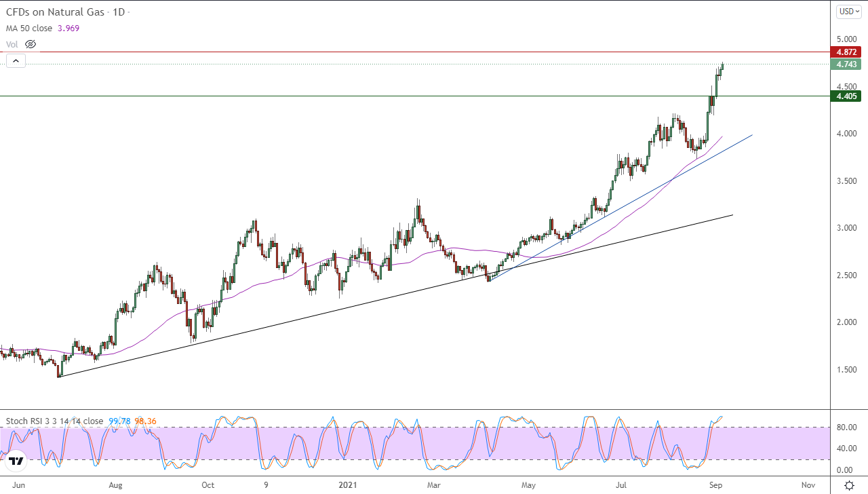Click the green 4.405 price label
868x494 pixels.
coord(847,96)
